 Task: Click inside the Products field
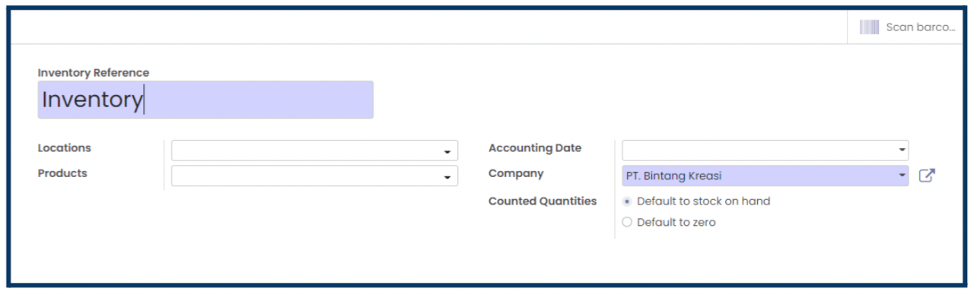[314, 176]
